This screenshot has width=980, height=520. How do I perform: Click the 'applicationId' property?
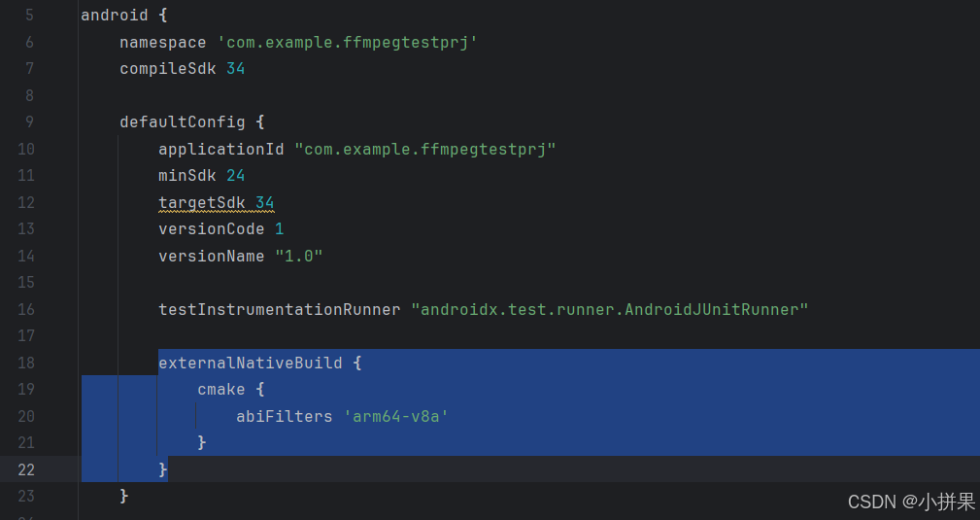point(221,149)
